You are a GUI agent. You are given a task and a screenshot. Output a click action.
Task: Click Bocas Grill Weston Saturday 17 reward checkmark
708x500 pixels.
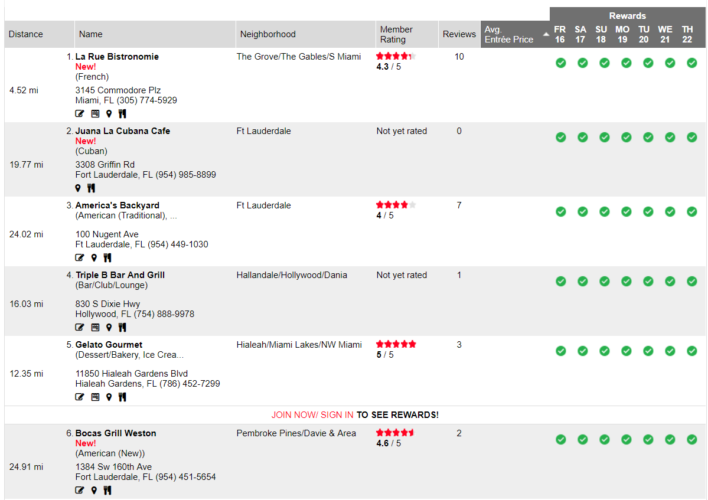582,439
